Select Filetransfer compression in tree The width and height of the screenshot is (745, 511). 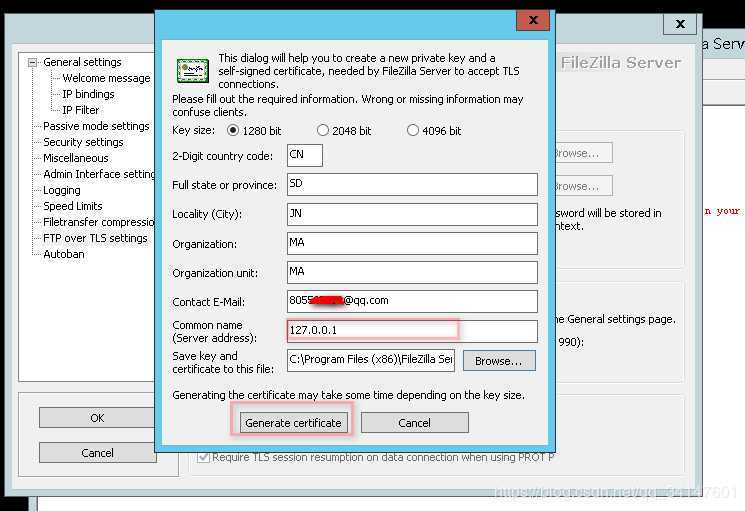99,222
